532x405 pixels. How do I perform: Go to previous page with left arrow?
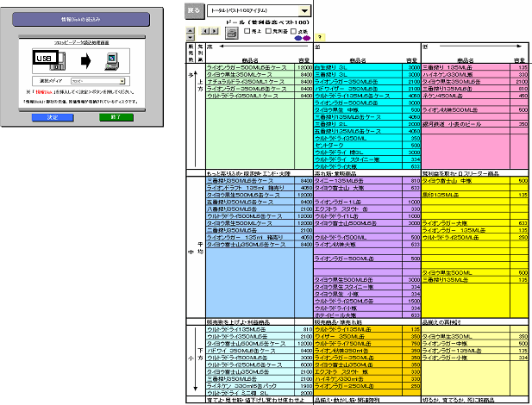click(205, 31)
